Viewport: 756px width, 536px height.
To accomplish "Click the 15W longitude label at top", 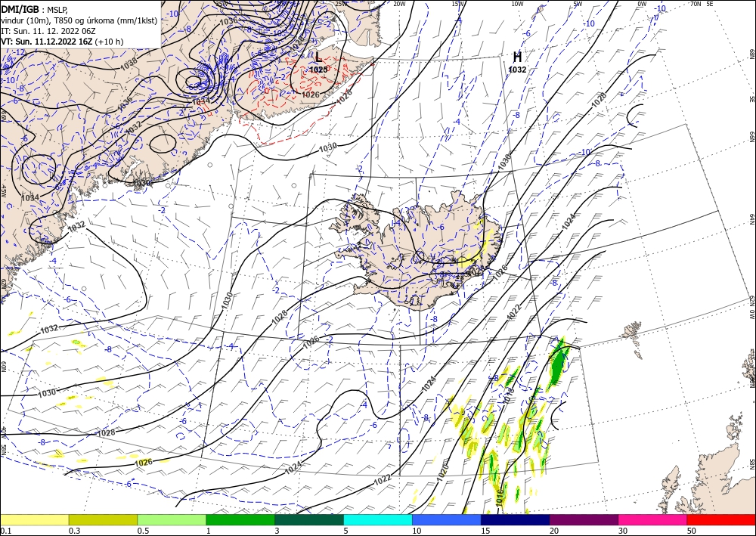I will point(458,4).
